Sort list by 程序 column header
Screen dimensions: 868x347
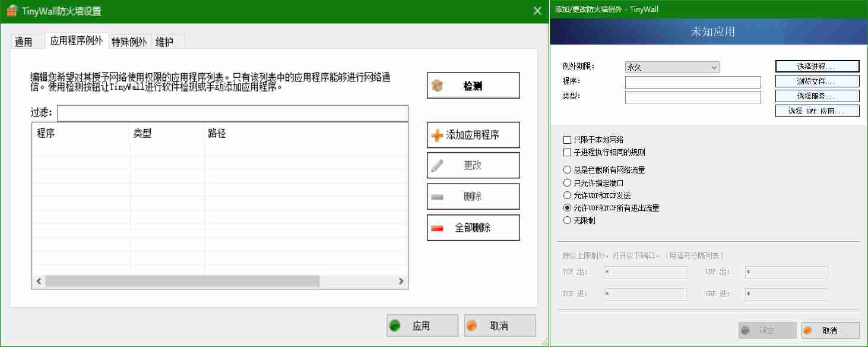(81, 134)
